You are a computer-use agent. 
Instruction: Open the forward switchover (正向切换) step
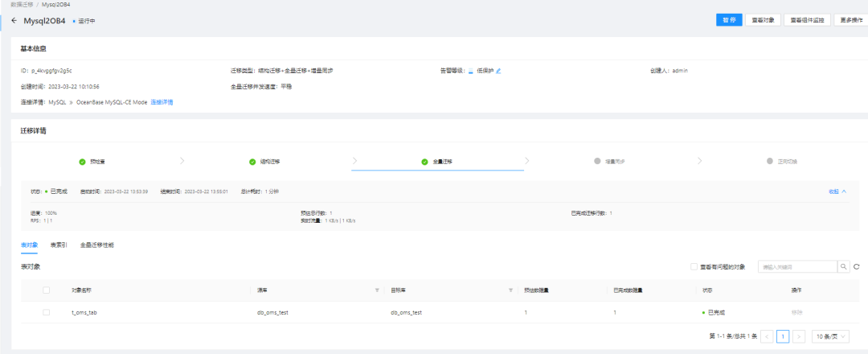tap(782, 162)
